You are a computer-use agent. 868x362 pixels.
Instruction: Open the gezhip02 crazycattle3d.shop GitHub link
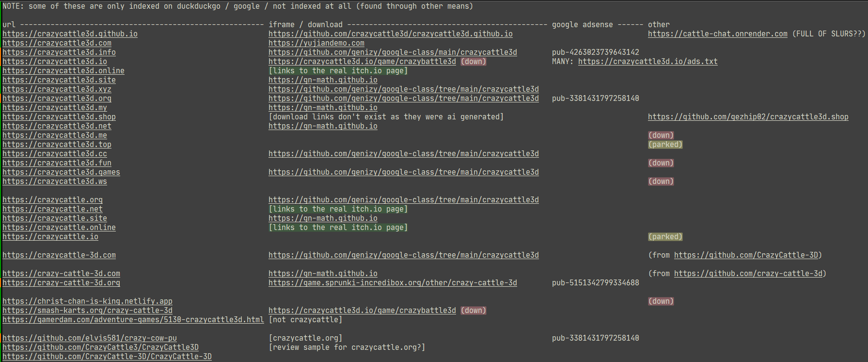point(748,117)
